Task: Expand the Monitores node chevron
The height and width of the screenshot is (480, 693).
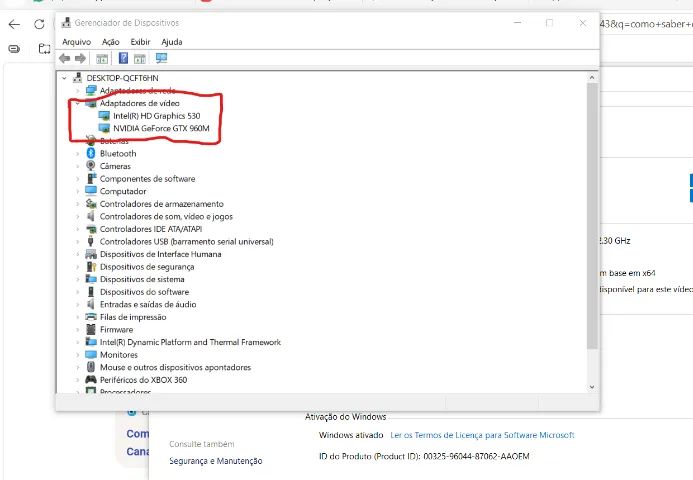Action: click(x=78, y=354)
